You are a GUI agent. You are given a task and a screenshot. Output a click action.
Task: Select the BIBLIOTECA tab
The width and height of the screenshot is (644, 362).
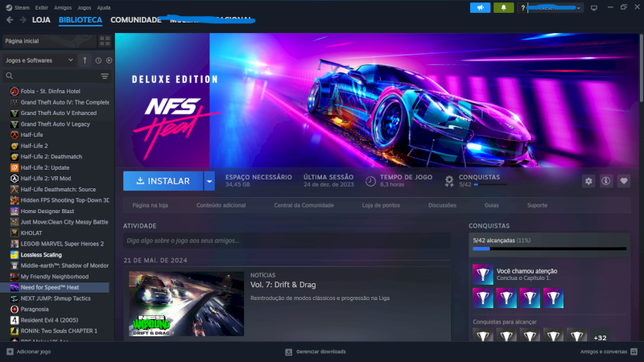(80, 19)
